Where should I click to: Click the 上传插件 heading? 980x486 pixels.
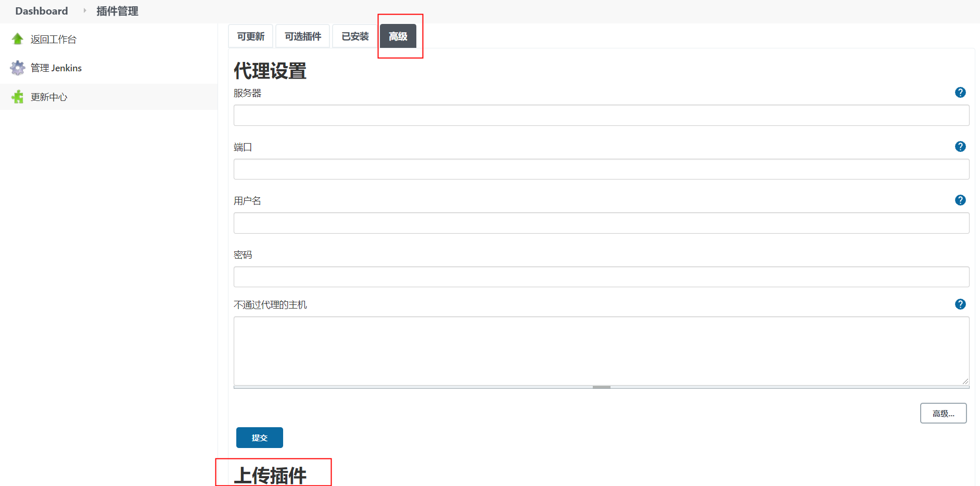click(270, 476)
